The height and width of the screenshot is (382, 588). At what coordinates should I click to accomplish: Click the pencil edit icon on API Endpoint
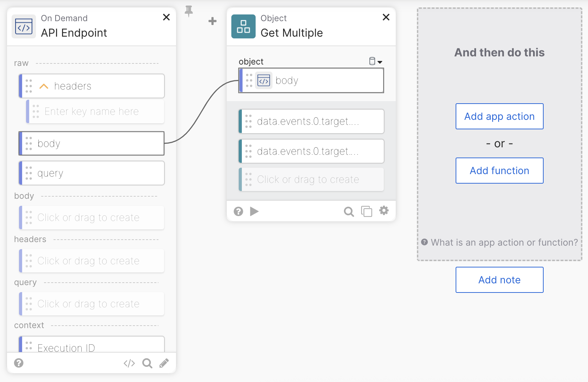point(164,363)
